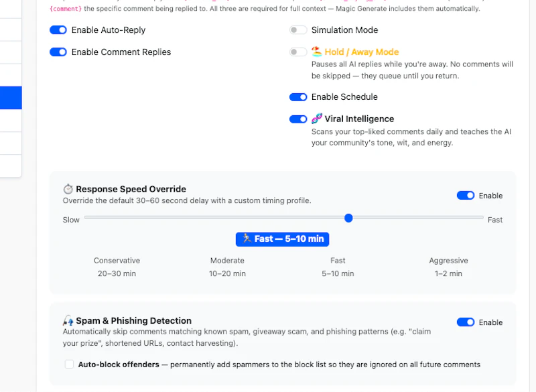Click the fishing icon beside Spam & Phishing Detection
Image resolution: width=536 pixels, height=392 pixels.
[x=68, y=320]
